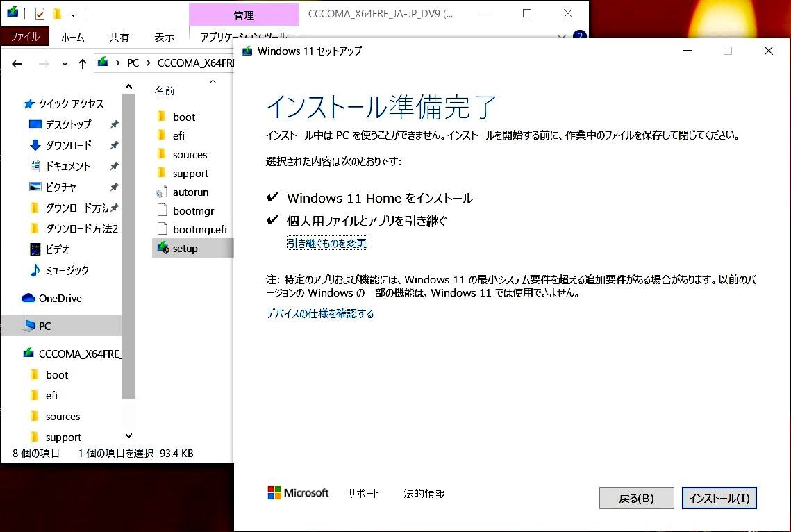Click the Explorer forward arrow
Image resolution: width=791 pixels, height=532 pixels.
click(44, 63)
